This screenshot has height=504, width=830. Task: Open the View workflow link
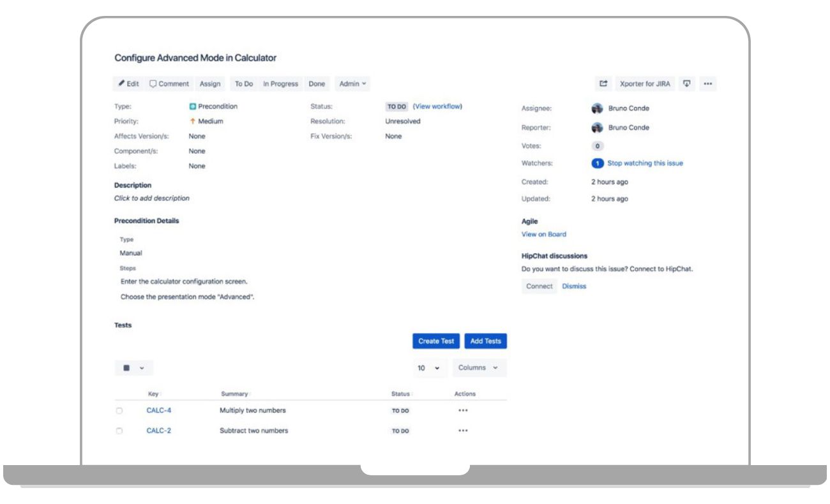pyautogui.click(x=437, y=107)
